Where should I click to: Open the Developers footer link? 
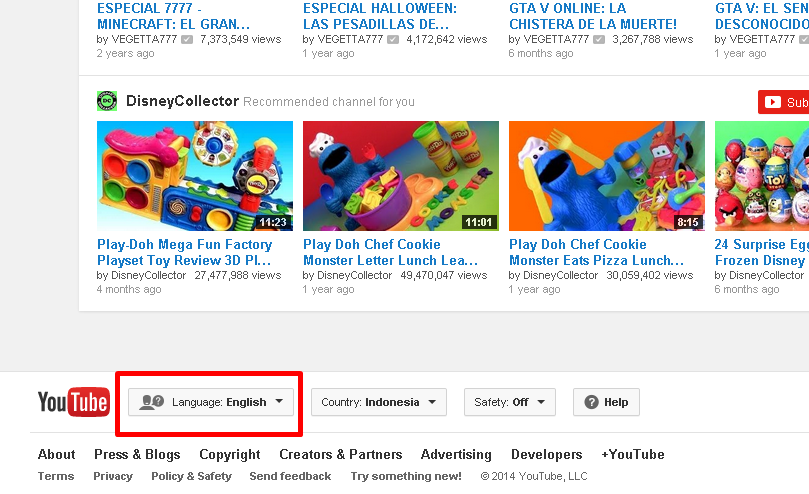click(x=546, y=455)
